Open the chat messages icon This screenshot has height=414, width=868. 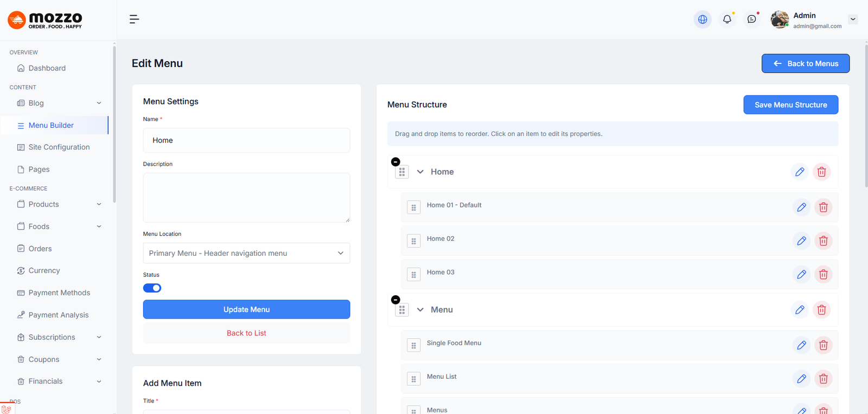[751, 20]
